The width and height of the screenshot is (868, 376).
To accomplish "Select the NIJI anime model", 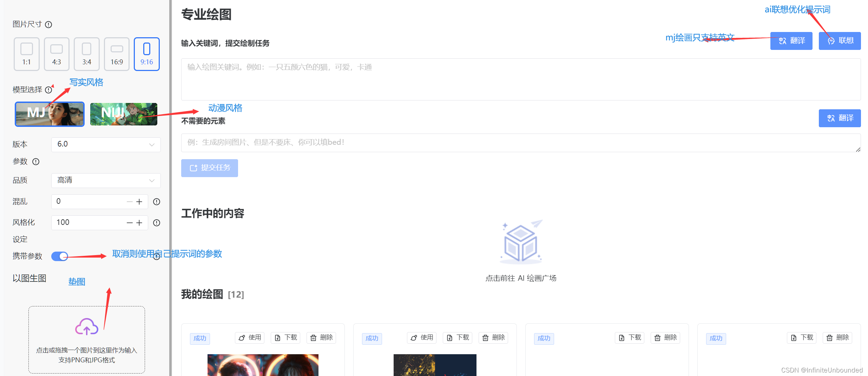I will point(124,114).
